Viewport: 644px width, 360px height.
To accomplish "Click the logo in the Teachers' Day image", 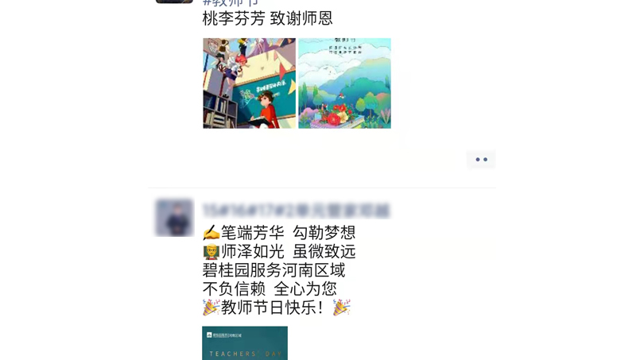I will click(x=209, y=335).
